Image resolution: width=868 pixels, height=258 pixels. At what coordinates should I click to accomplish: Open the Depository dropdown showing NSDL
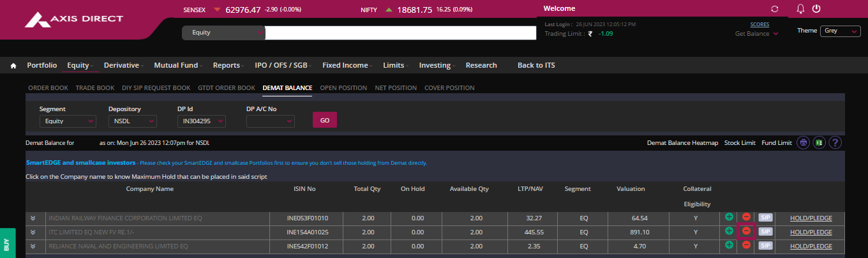[132, 121]
